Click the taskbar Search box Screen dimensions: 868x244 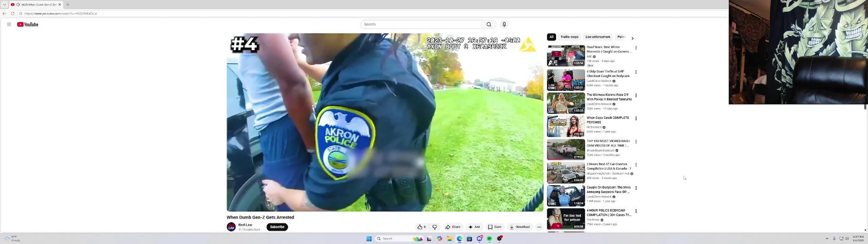pyautogui.click(x=399, y=239)
